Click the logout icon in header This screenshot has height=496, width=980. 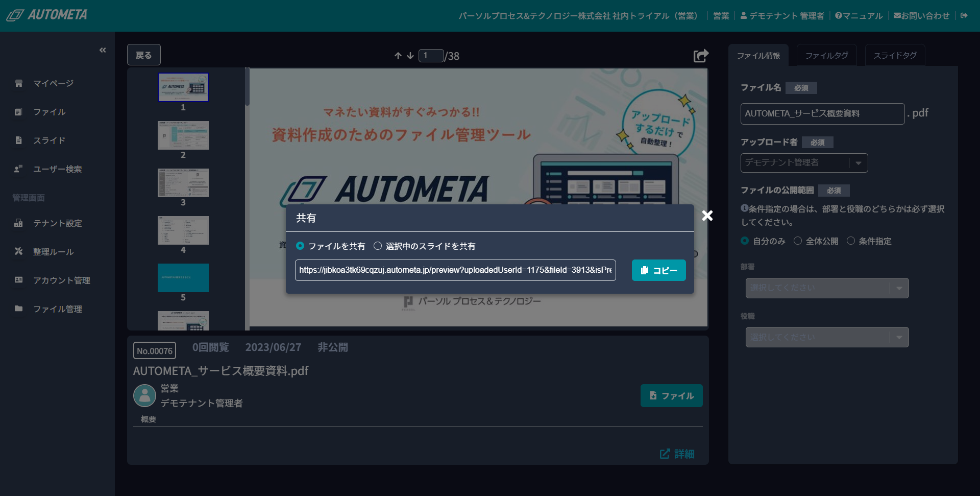[964, 15]
